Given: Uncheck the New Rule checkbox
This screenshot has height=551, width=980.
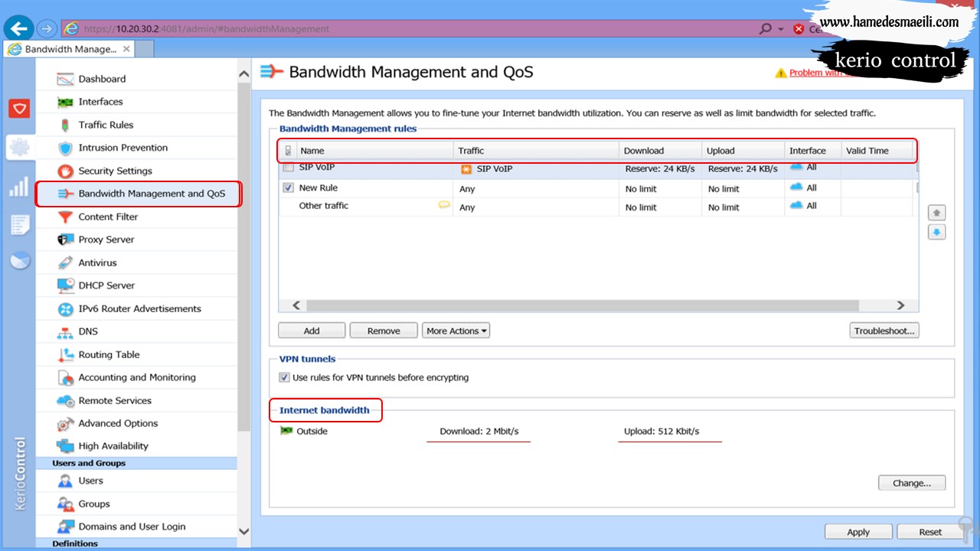Looking at the screenshot, I should pos(288,187).
